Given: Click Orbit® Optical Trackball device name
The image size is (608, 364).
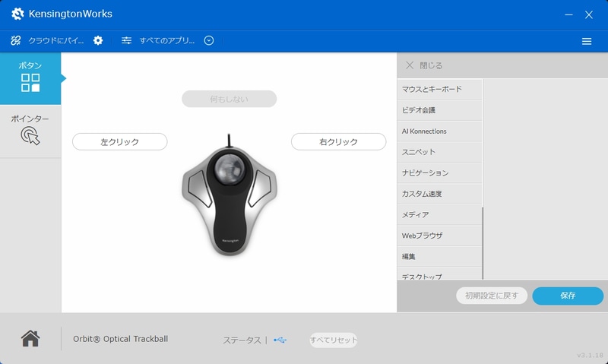Looking at the screenshot, I should [121, 339].
